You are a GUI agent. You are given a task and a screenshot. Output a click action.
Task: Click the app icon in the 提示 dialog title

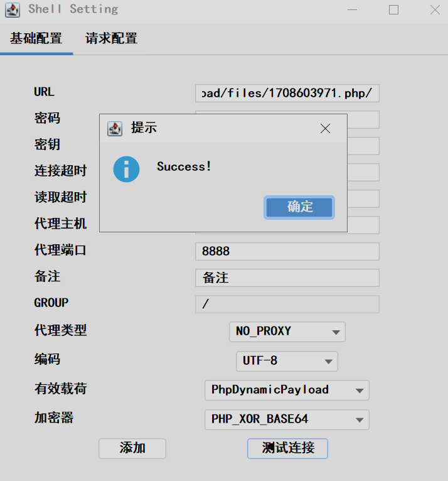point(115,129)
